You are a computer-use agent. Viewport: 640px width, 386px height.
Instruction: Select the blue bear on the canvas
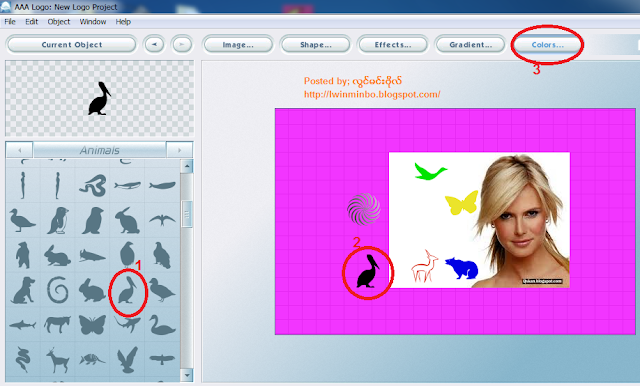coord(462,268)
